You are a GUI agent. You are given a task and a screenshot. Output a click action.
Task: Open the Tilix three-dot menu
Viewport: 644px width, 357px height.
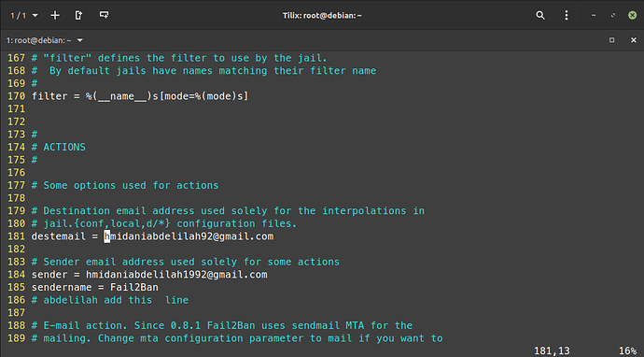pos(567,16)
